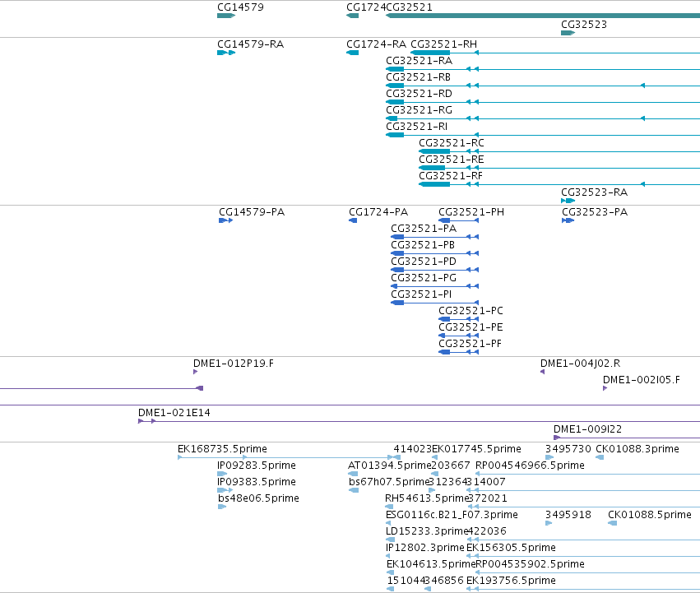Open the DME1-002I05.F feature label
This screenshot has width=700, height=593.
[x=642, y=380]
